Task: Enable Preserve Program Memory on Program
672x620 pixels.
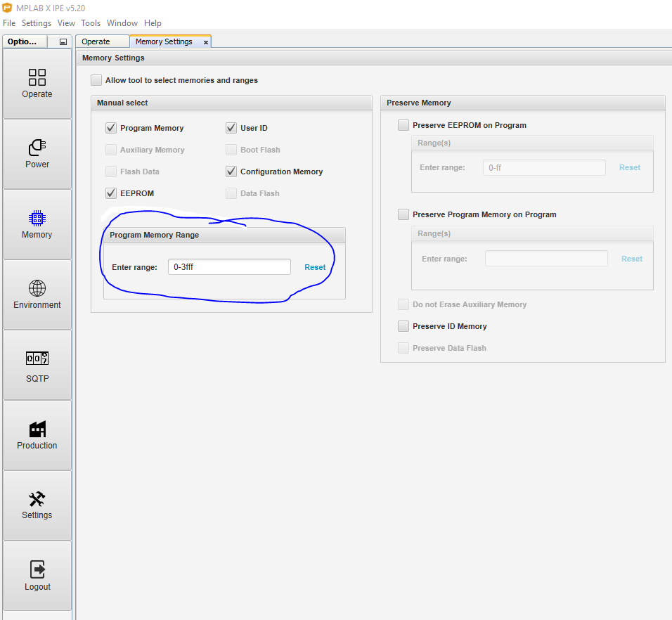Action: (x=403, y=214)
